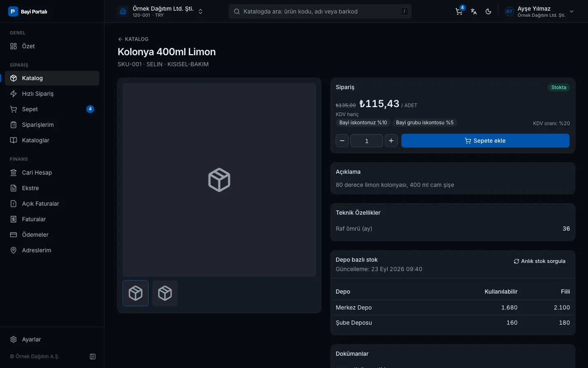Open the Ekstre page
The width and height of the screenshot is (588, 368).
52,188
